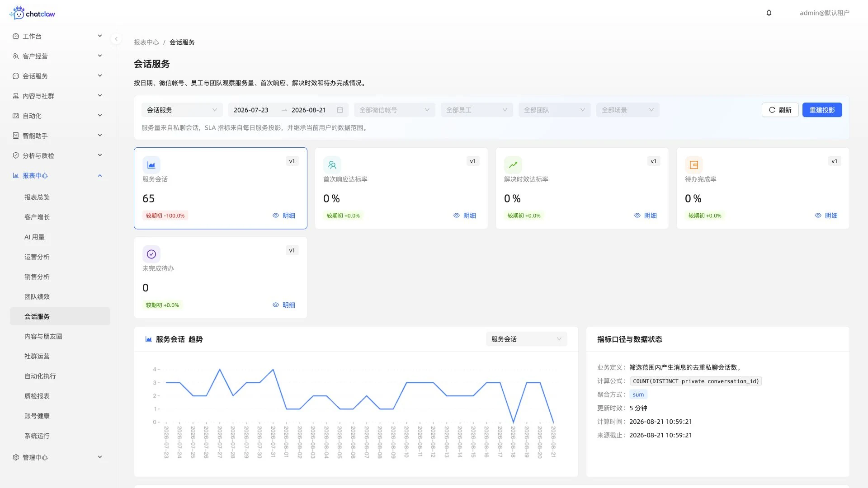This screenshot has width=868, height=488.
Task: Click the 刷新 refresh button
Action: pyautogui.click(x=780, y=110)
